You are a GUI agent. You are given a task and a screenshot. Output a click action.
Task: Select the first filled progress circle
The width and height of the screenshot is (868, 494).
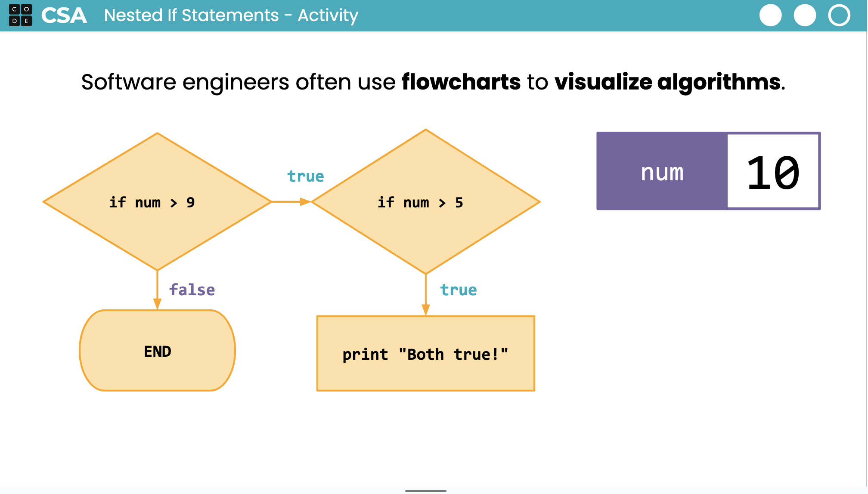point(770,15)
